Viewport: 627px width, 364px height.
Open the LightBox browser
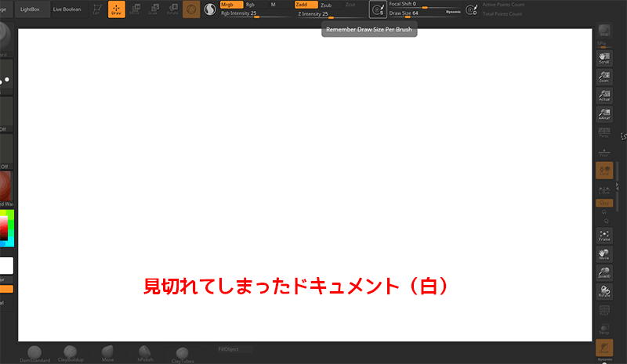coord(31,9)
